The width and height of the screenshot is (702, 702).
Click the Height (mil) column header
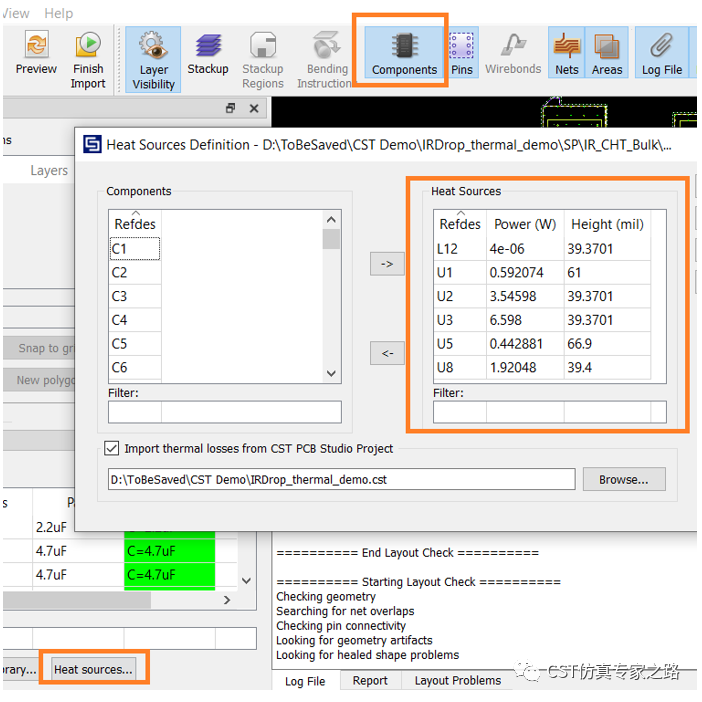click(x=608, y=223)
